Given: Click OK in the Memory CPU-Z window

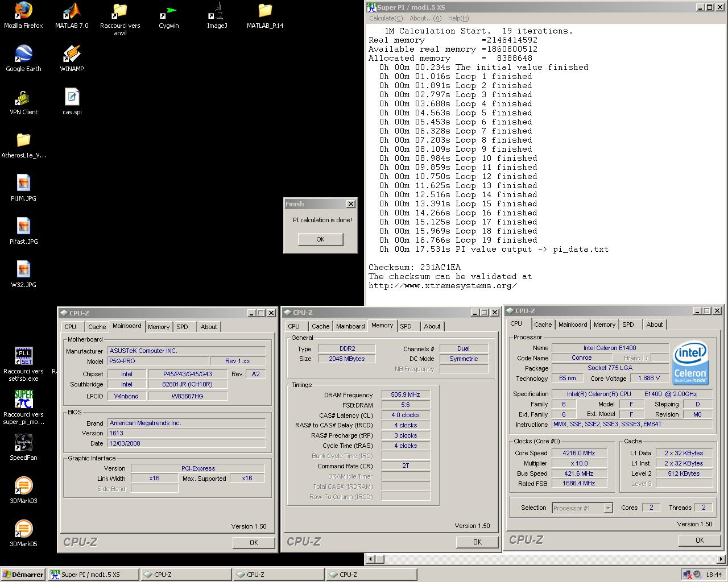Looking at the screenshot, I should tap(477, 542).
